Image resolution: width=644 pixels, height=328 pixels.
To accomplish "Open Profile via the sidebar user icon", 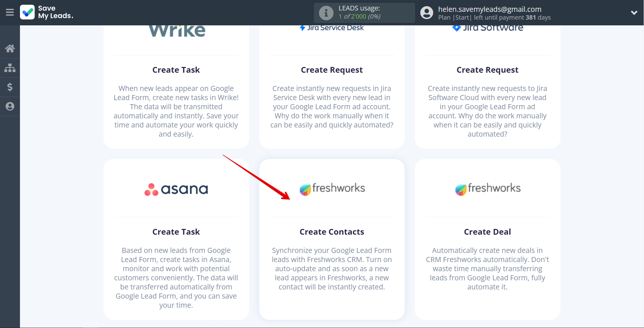I will tap(10, 107).
